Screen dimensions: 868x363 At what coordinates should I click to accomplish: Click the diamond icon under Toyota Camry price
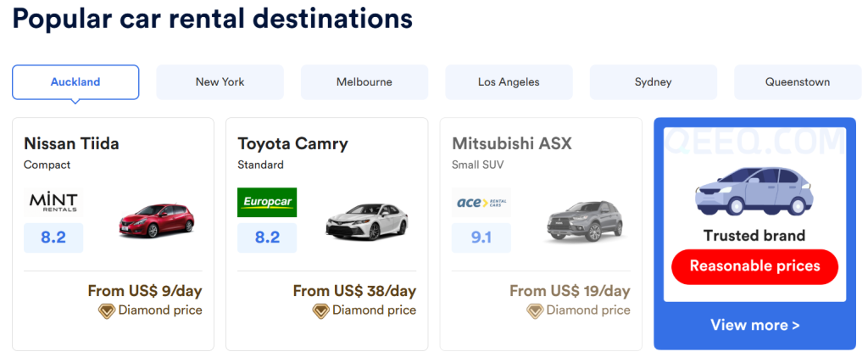pos(320,311)
